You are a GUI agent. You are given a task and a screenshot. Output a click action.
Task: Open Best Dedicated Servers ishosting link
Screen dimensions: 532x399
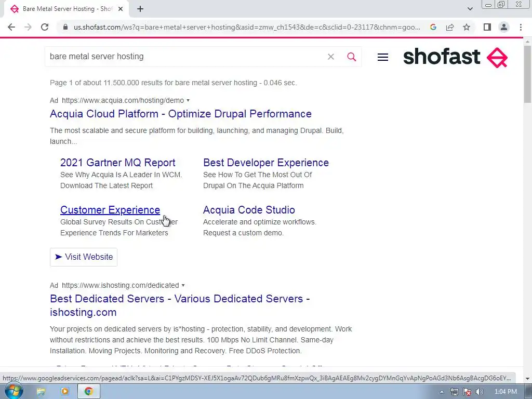click(180, 305)
